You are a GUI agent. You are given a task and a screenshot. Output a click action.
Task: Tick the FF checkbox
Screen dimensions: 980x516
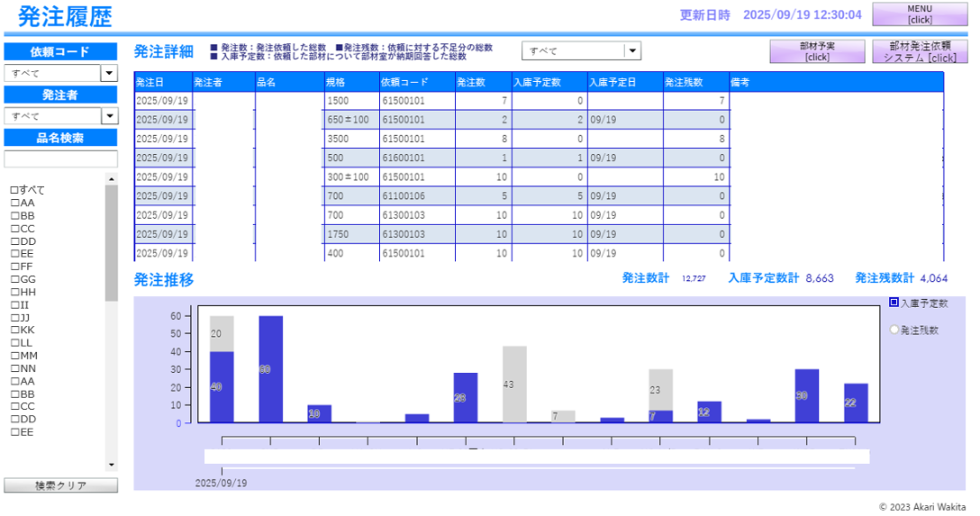(x=14, y=267)
